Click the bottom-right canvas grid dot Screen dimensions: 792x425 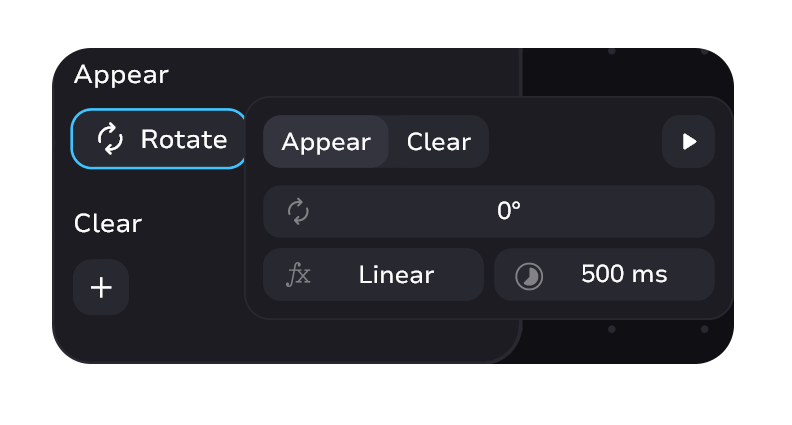704,329
